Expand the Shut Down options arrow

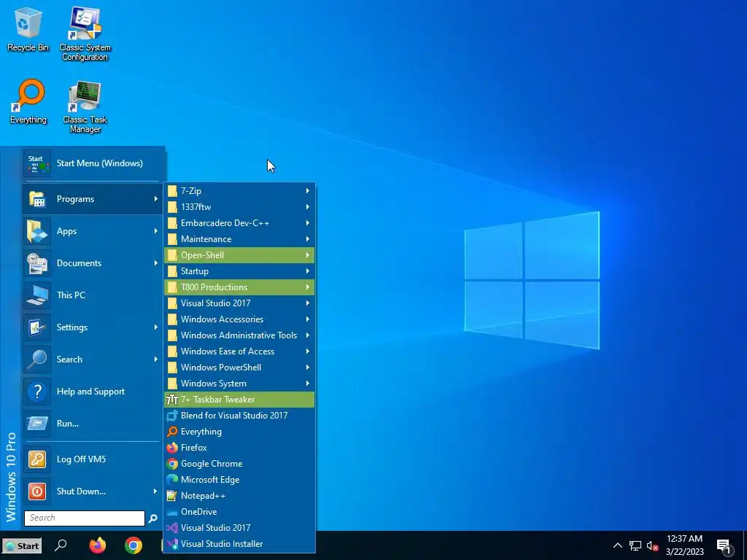tap(155, 491)
